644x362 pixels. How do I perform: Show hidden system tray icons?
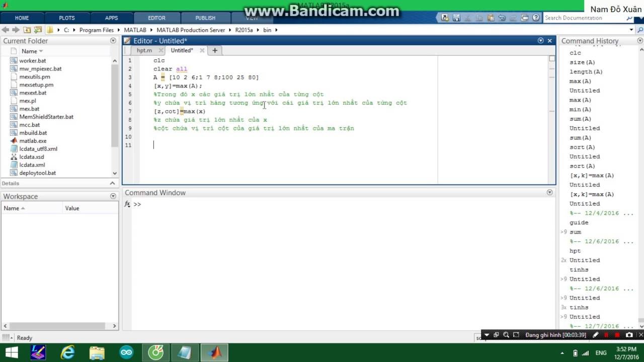tap(562, 353)
